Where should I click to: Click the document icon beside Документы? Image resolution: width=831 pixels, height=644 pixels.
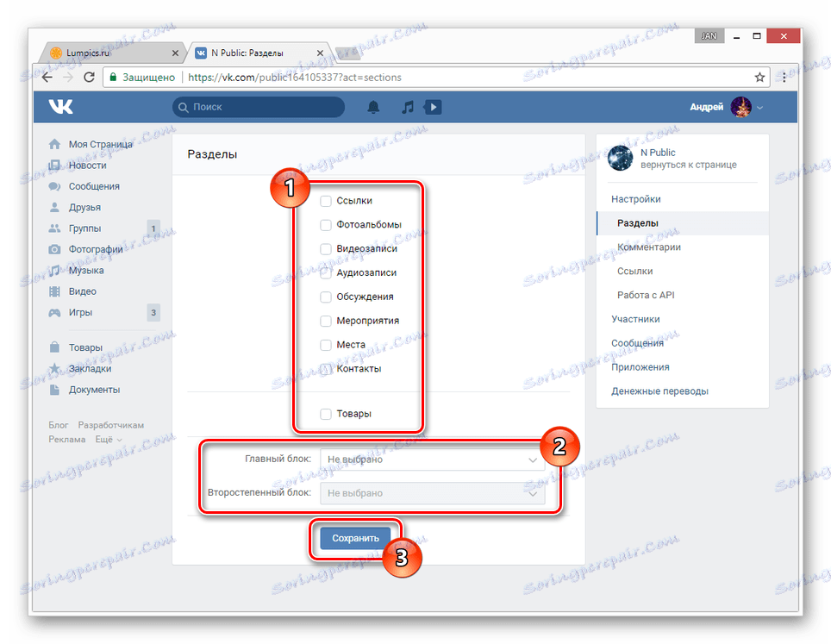pyautogui.click(x=54, y=390)
